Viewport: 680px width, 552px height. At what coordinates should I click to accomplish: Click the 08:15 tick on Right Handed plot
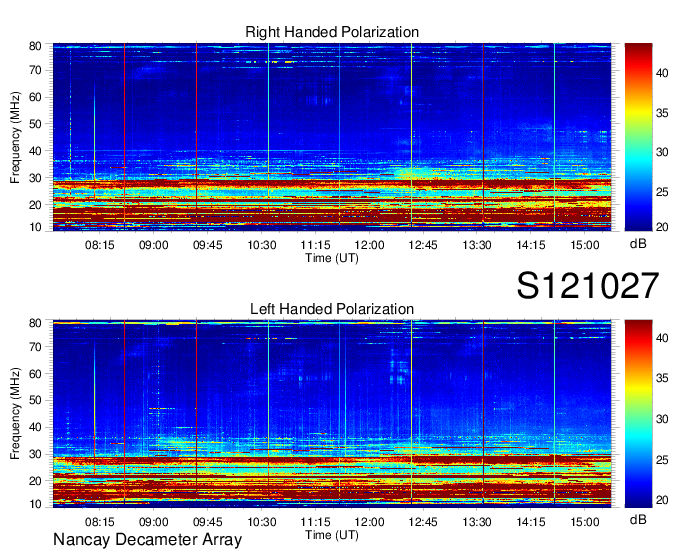[x=100, y=245]
